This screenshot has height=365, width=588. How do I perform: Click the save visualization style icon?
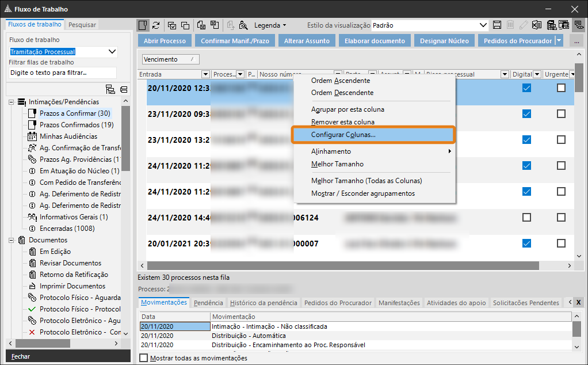pyautogui.click(x=497, y=25)
